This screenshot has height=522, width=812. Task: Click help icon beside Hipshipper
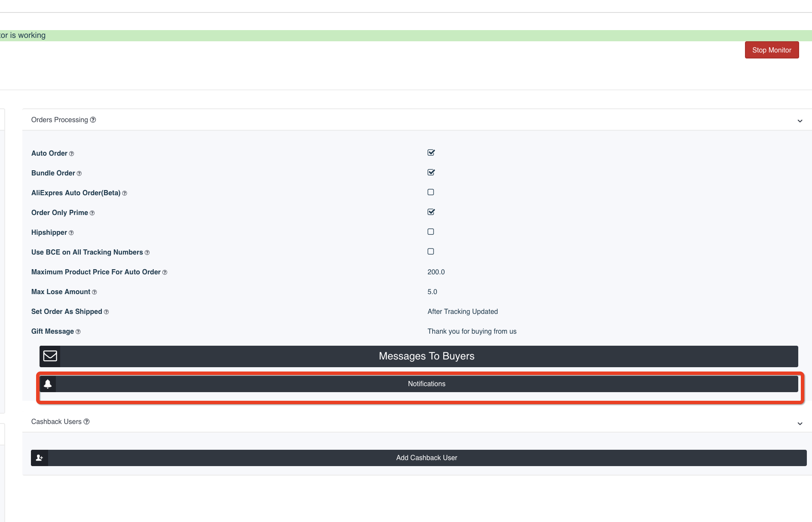coord(71,233)
